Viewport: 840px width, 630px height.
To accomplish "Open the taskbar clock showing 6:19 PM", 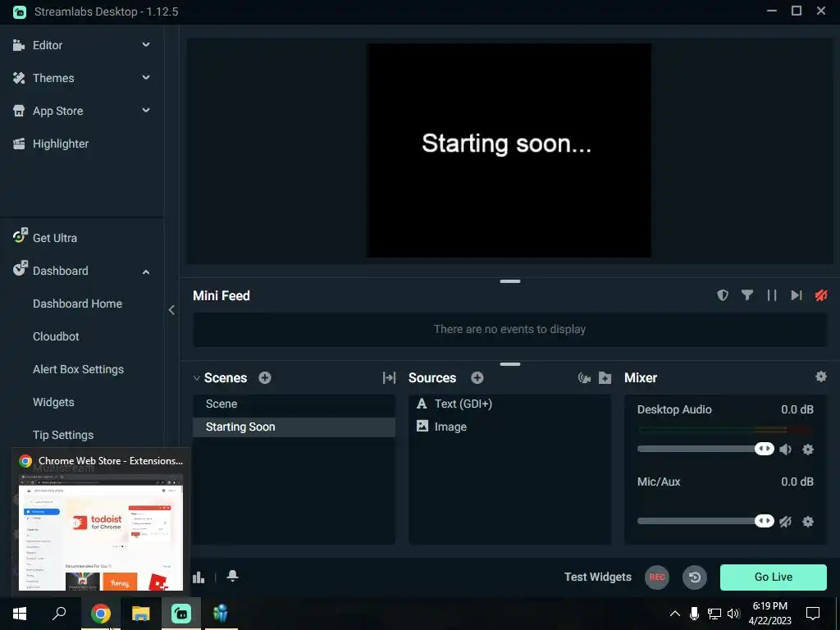I will click(769, 614).
